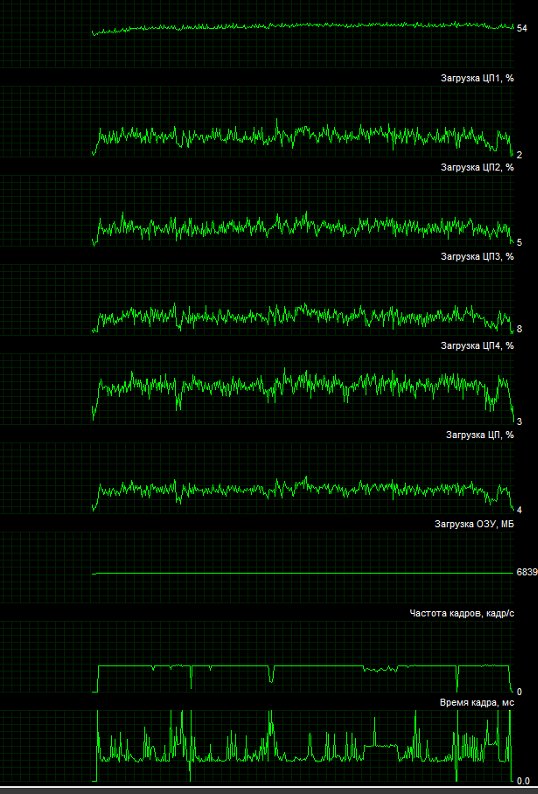Select the Время кадра, мс label

pos(477,702)
